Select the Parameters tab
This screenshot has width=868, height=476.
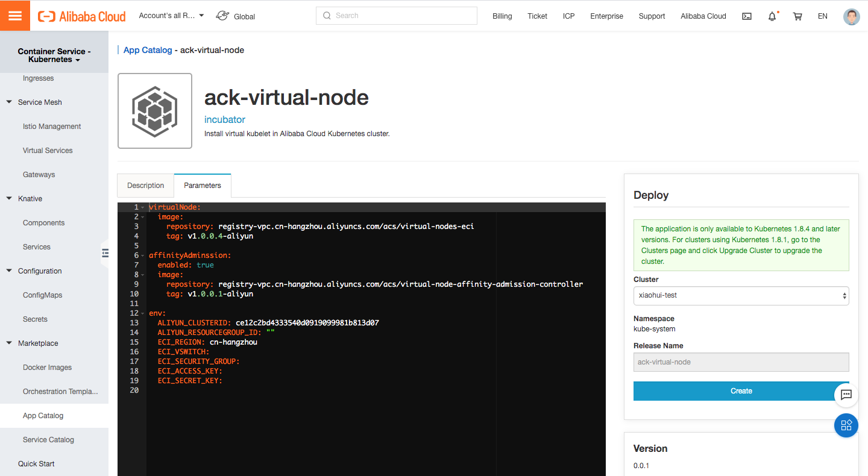(x=203, y=186)
